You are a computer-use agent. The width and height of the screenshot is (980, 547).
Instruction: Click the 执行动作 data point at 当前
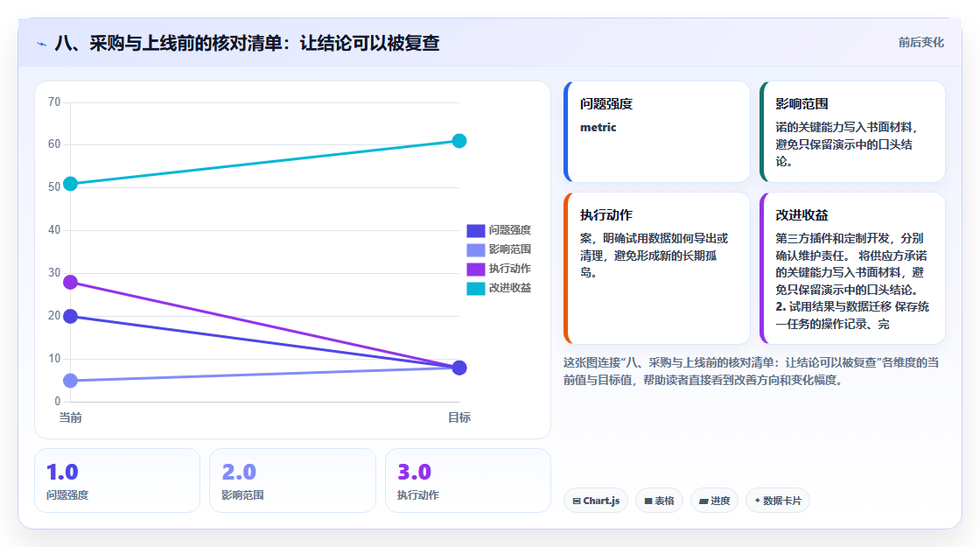71,282
